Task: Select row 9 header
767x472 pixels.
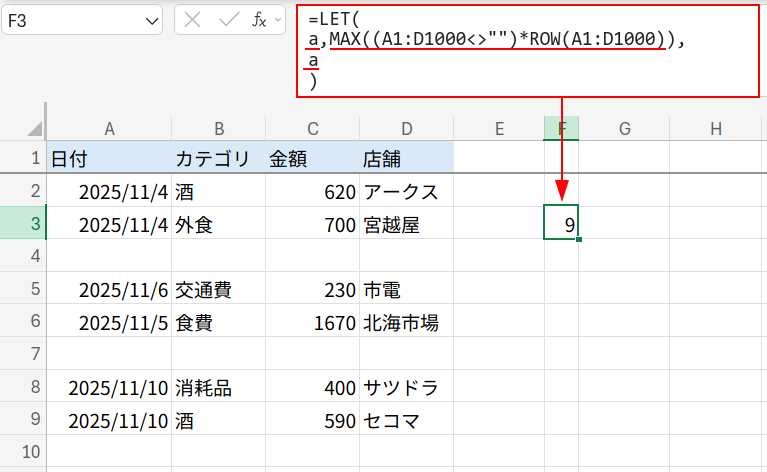Action: [23, 419]
